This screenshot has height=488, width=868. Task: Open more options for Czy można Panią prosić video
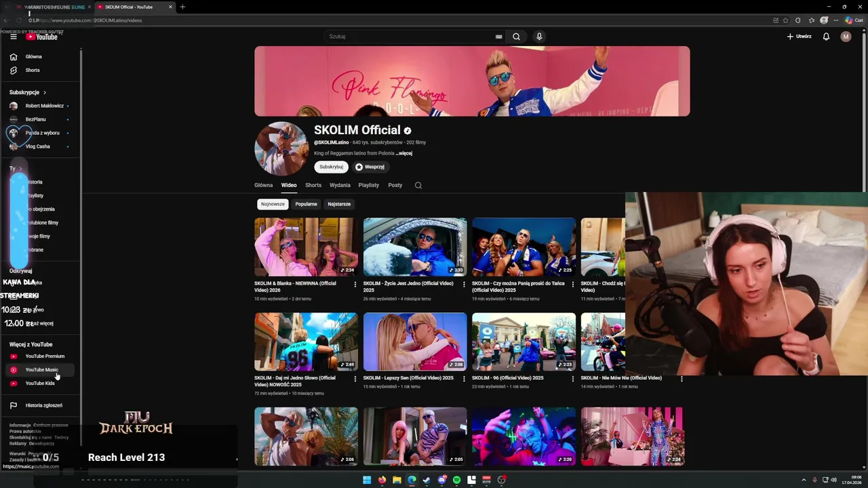click(x=572, y=285)
